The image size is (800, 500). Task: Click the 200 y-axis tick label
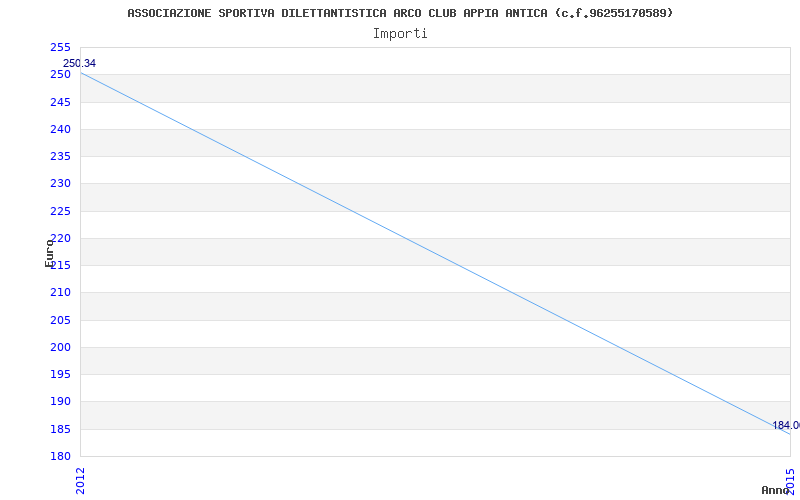click(60, 347)
